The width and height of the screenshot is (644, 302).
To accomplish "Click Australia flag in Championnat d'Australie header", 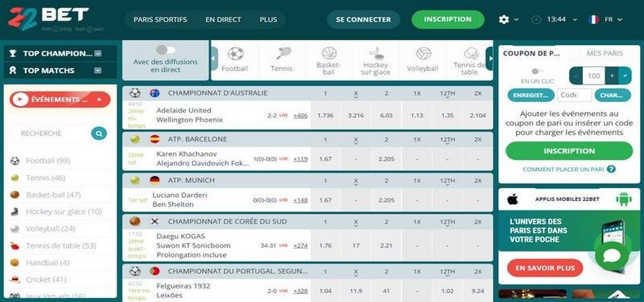I will pyautogui.click(x=155, y=93).
